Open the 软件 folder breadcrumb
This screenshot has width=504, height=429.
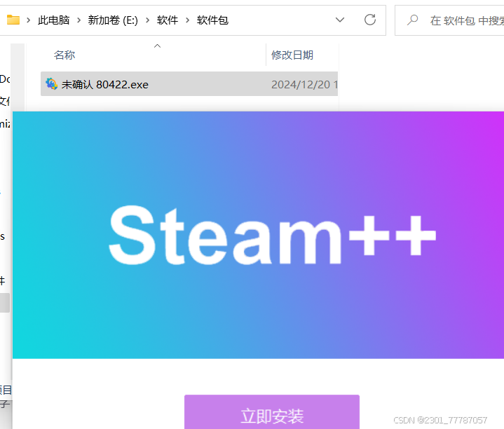pos(167,20)
